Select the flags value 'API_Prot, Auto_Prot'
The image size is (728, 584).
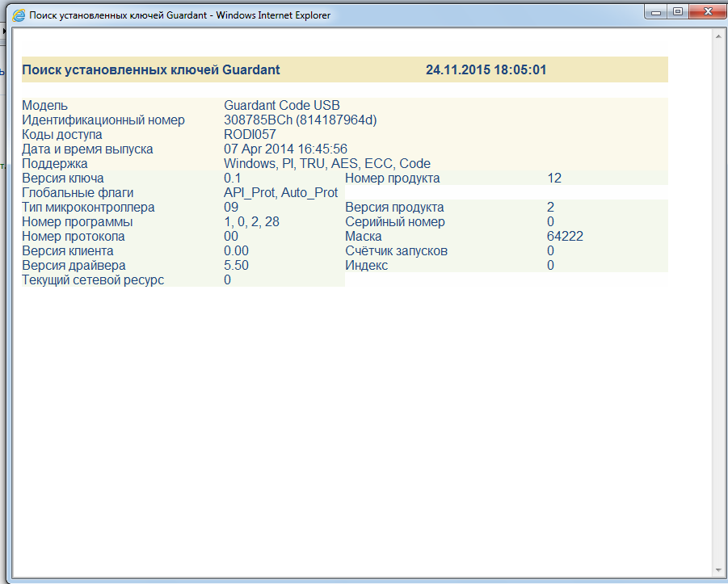[x=281, y=193]
